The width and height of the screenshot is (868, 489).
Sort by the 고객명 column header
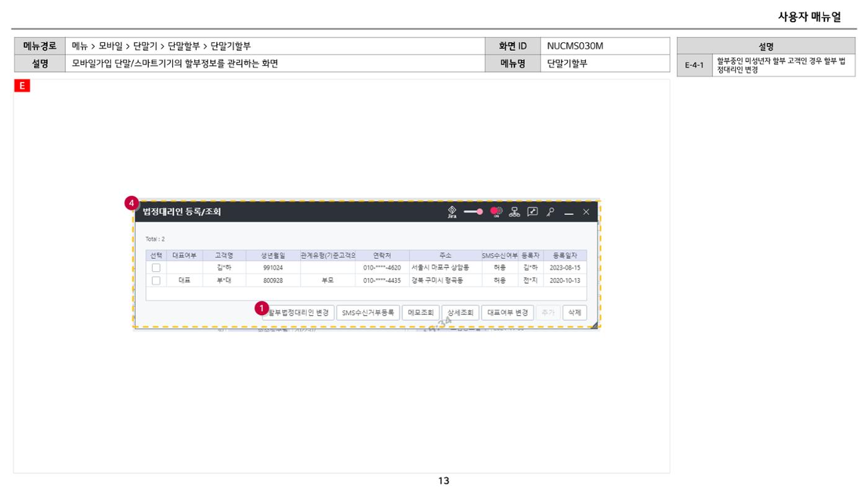[224, 256]
